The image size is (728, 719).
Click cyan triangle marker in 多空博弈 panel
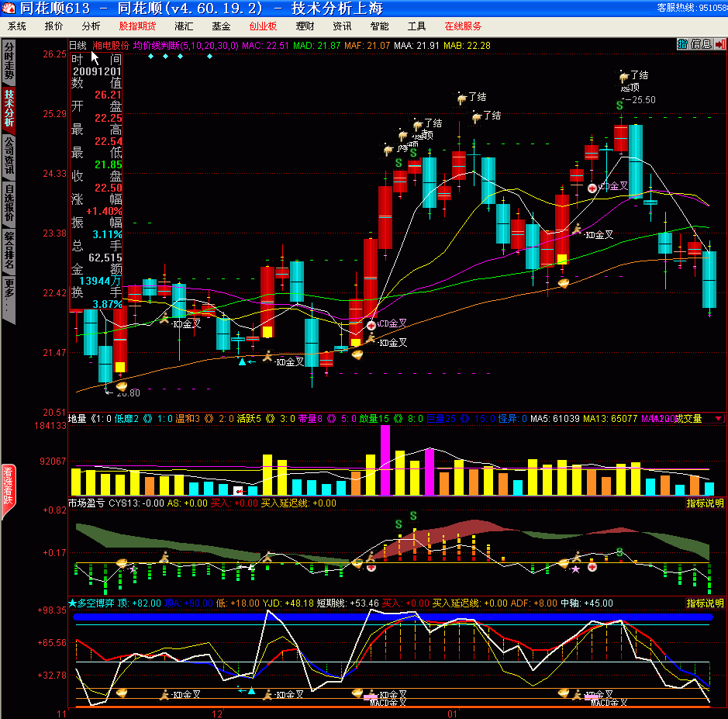click(251, 690)
